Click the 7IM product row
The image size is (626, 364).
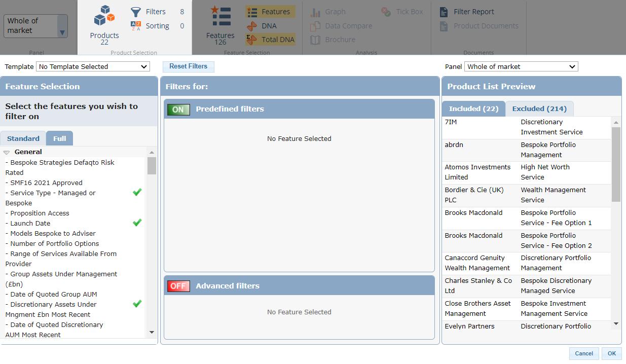(x=526, y=127)
